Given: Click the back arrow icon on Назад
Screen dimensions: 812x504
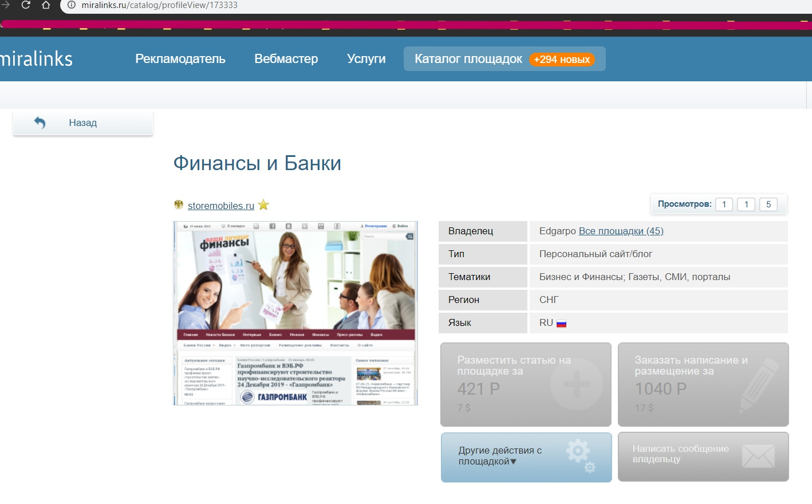Looking at the screenshot, I should pyautogui.click(x=40, y=123).
